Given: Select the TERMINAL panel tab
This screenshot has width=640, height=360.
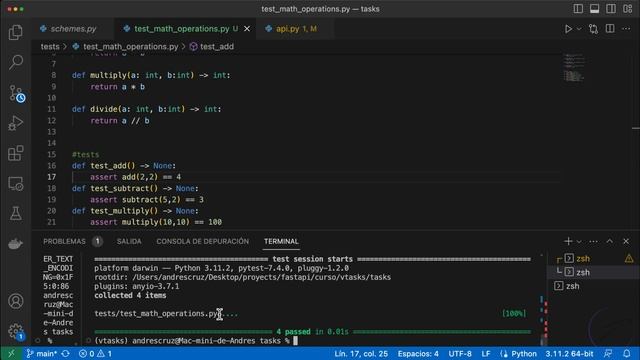Looking at the screenshot, I should point(281,242).
